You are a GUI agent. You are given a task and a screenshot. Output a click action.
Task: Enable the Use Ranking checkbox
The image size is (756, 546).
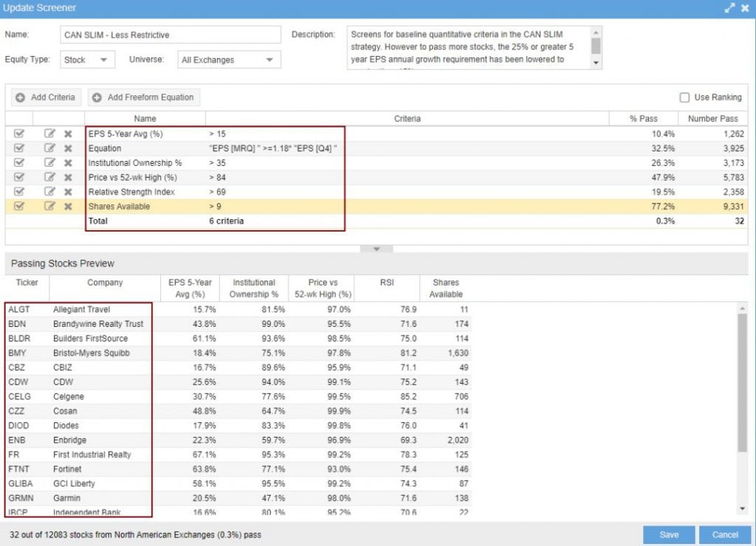click(684, 97)
